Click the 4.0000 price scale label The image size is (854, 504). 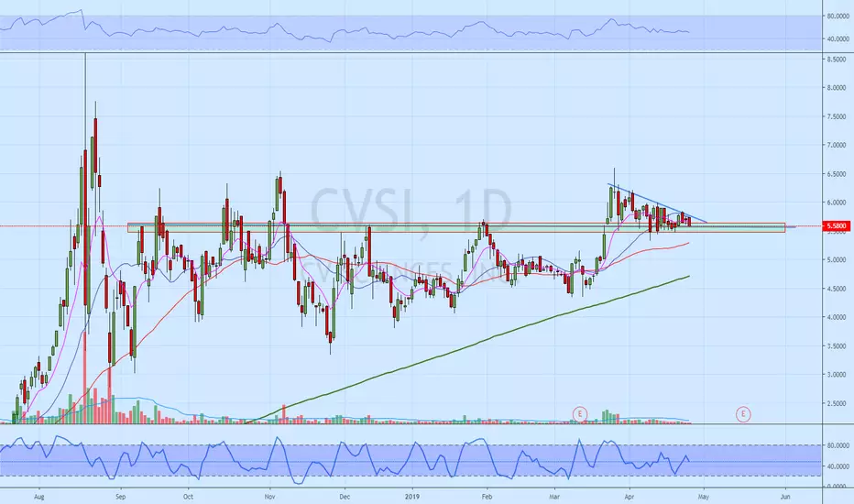(836, 317)
